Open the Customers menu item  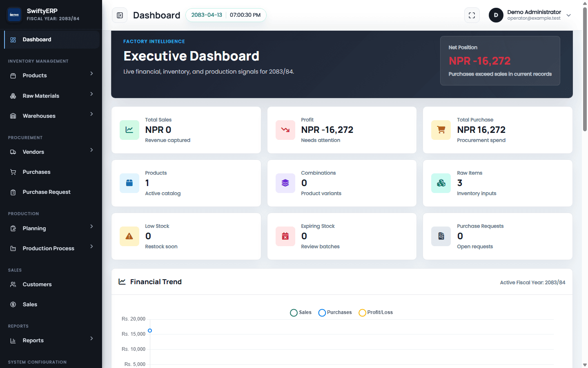click(52, 285)
